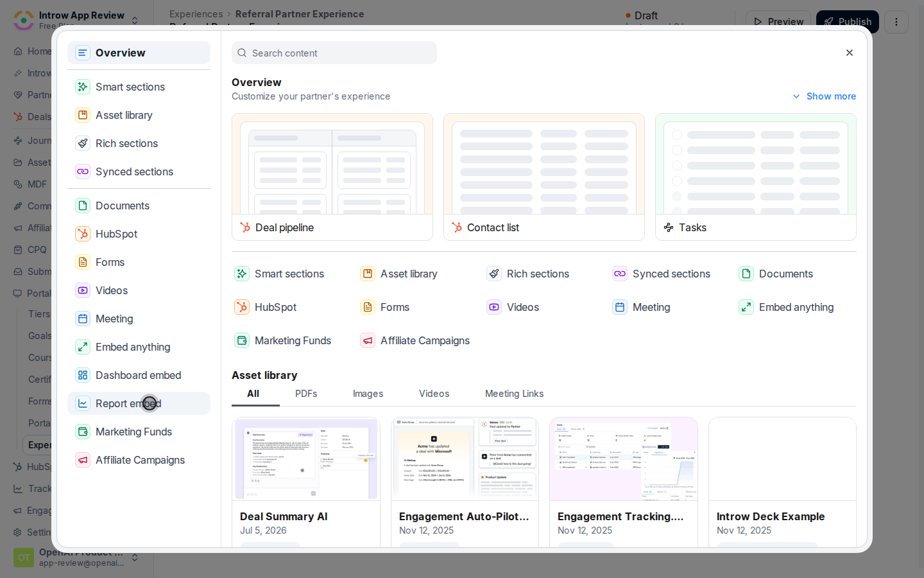Expand the Show more link
Viewport: 924px width, 578px height.
click(824, 96)
